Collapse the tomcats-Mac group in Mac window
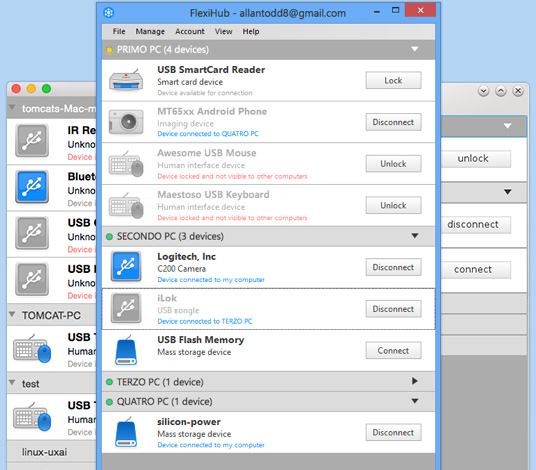The width and height of the screenshot is (536, 470). point(12,108)
